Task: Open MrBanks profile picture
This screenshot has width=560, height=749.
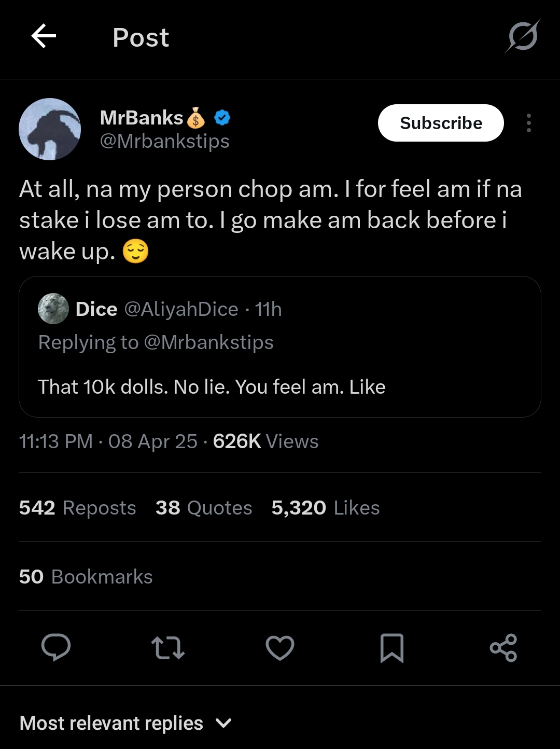Action: pyautogui.click(x=50, y=129)
